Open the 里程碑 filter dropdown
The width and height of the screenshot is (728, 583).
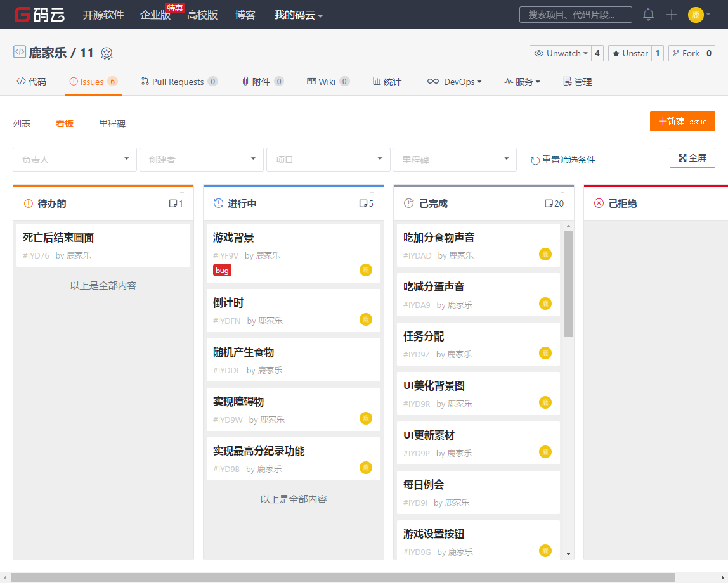click(455, 160)
